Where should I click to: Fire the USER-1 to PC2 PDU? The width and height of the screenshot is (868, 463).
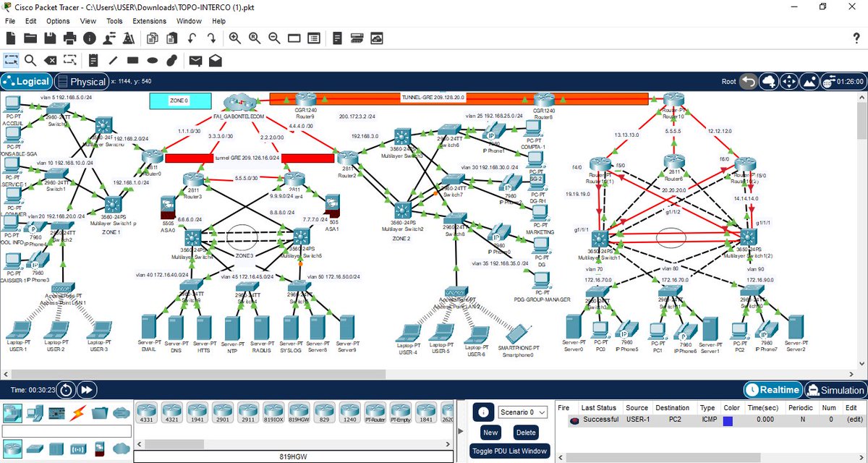pyautogui.click(x=575, y=420)
